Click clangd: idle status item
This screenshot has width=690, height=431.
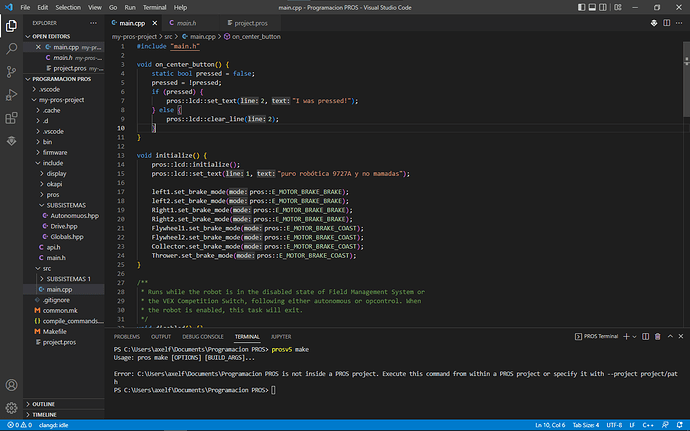click(53, 425)
